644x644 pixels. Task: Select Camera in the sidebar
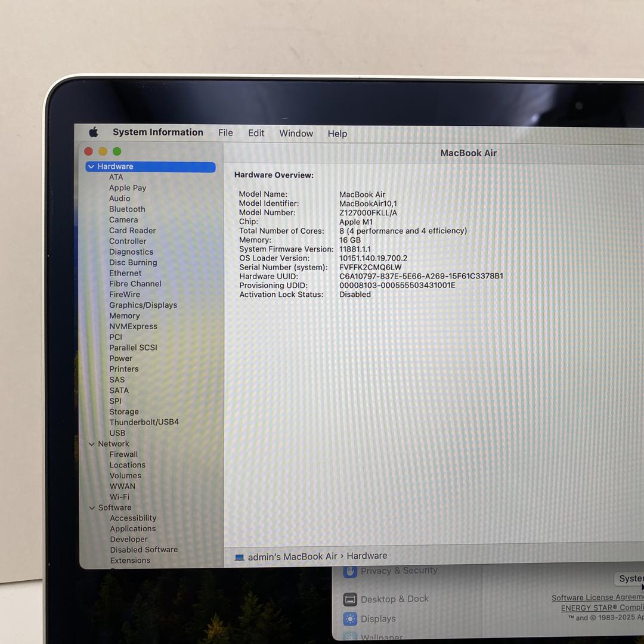pyautogui.click(x=123, y=219)
